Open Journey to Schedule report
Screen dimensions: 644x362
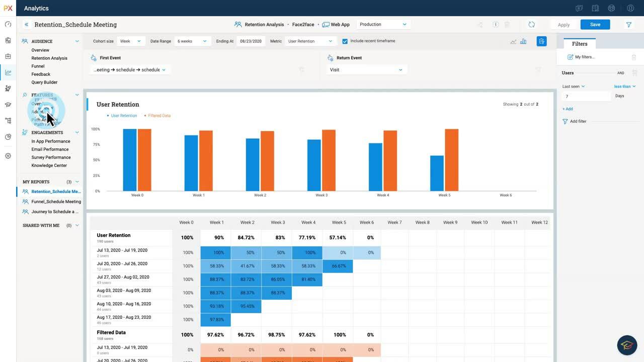pyautogui.click(x=55, y=212)
